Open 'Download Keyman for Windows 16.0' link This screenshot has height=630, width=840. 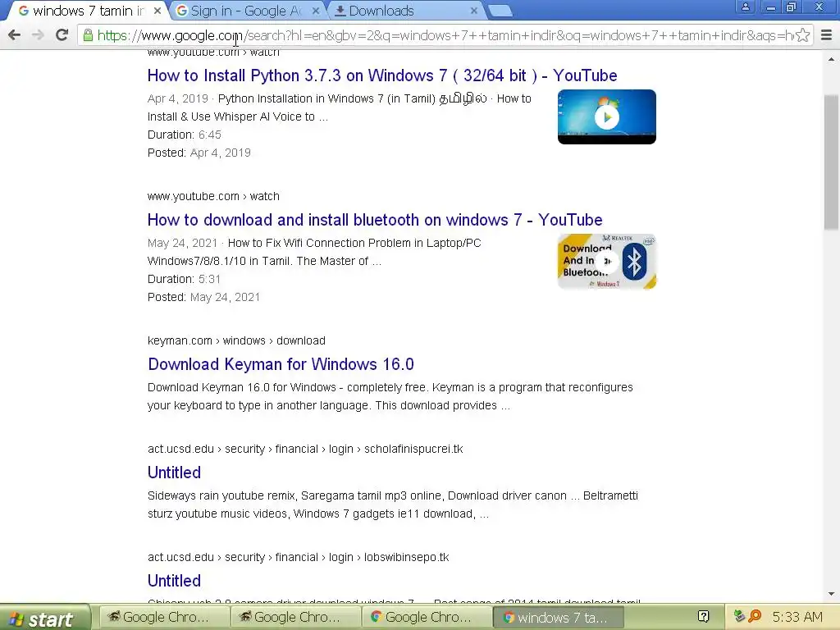(x=281, y=364)
